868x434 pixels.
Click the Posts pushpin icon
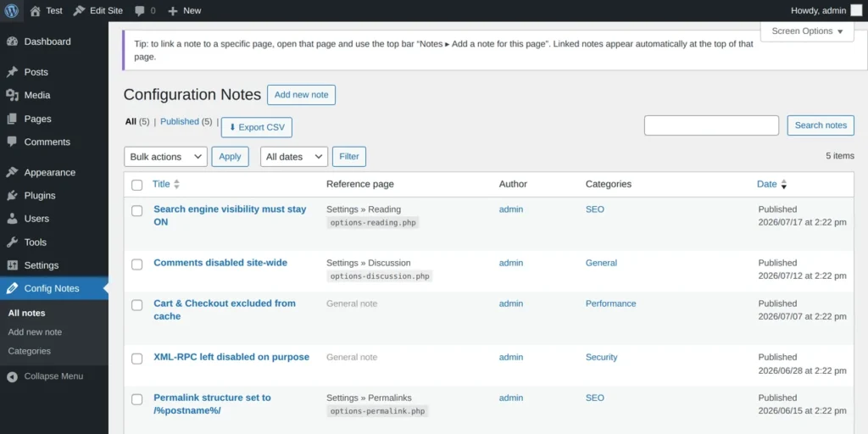(12, 72)
